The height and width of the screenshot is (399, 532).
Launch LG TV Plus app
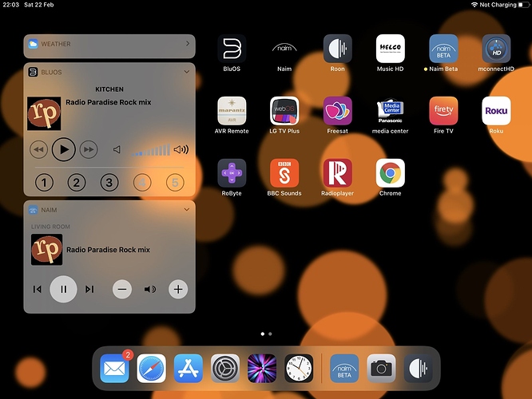tap(284, 111)
